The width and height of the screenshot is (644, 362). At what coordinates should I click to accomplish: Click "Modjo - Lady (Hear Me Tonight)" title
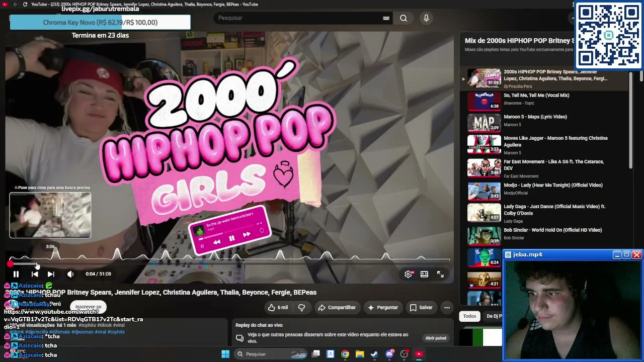pyautogui.click(x=553, y=185)
